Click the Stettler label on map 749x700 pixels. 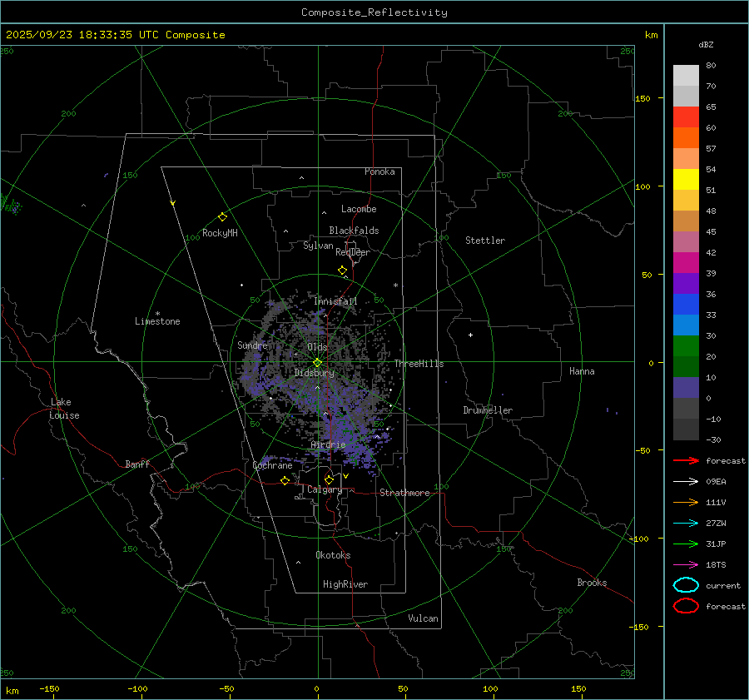[x=484, y=241]
